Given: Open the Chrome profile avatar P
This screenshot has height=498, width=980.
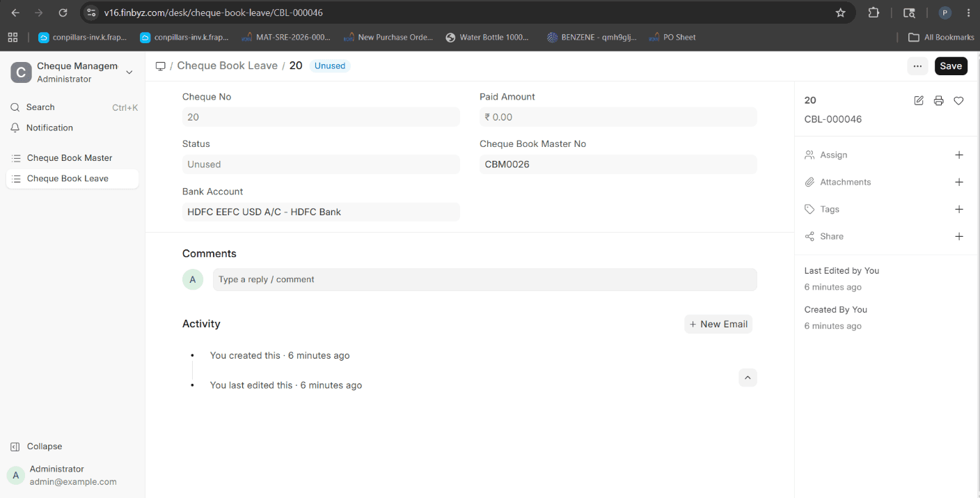Looking at the screenshot, I should pos(945,13).
